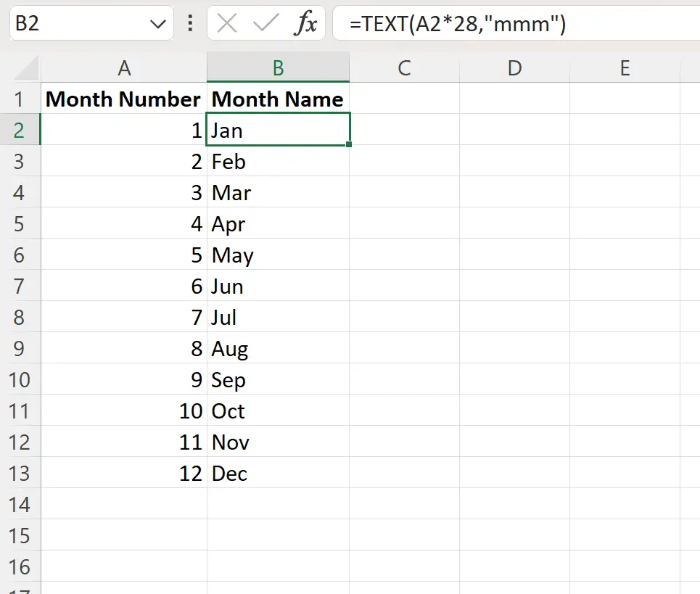
Task: Select column D header
Action: pyautogui.click(x=514, y=67)
